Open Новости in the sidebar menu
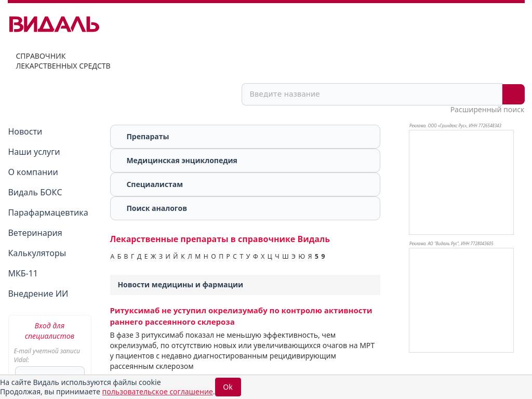 tap(25, 131)
